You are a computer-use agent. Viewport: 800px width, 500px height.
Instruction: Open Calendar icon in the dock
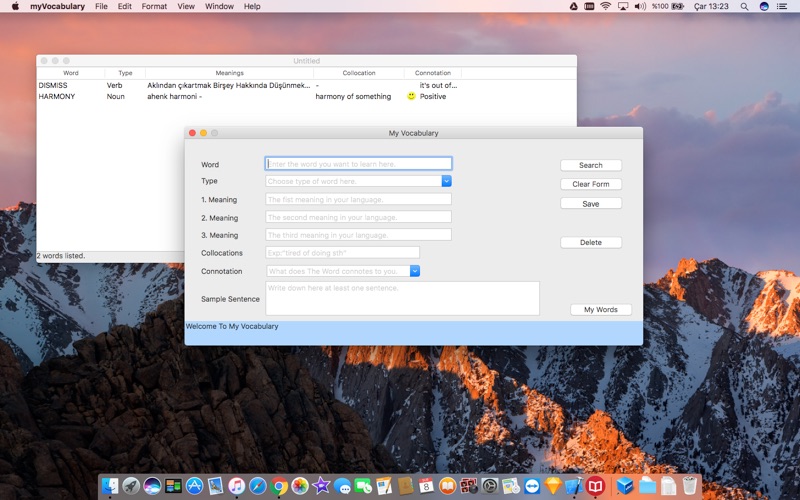click(426, 486)
